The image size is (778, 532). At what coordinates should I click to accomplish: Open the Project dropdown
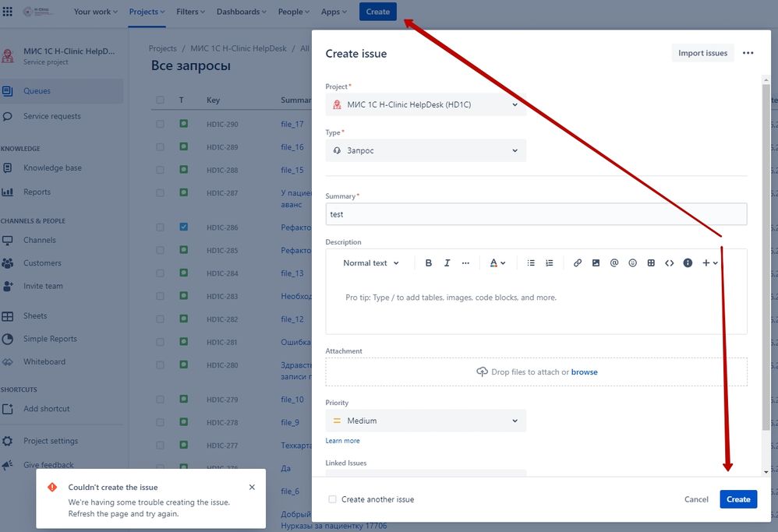(426, 104)
